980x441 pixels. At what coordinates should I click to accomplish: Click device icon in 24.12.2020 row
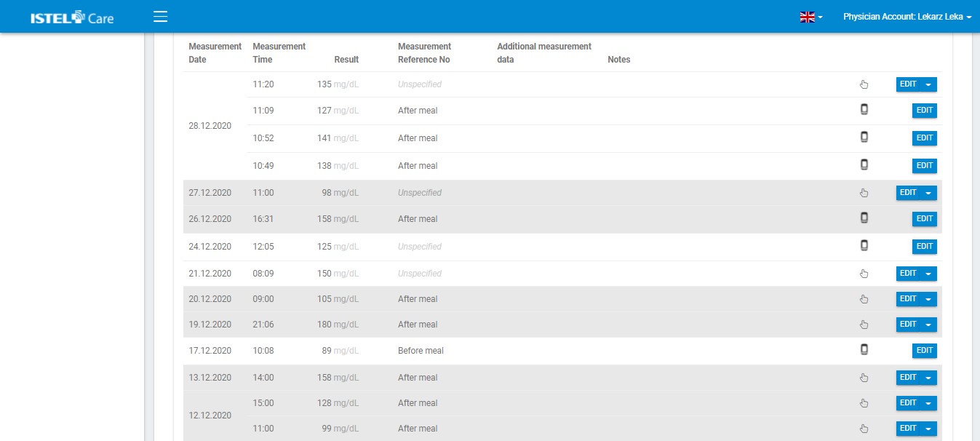tap(864, 245)
